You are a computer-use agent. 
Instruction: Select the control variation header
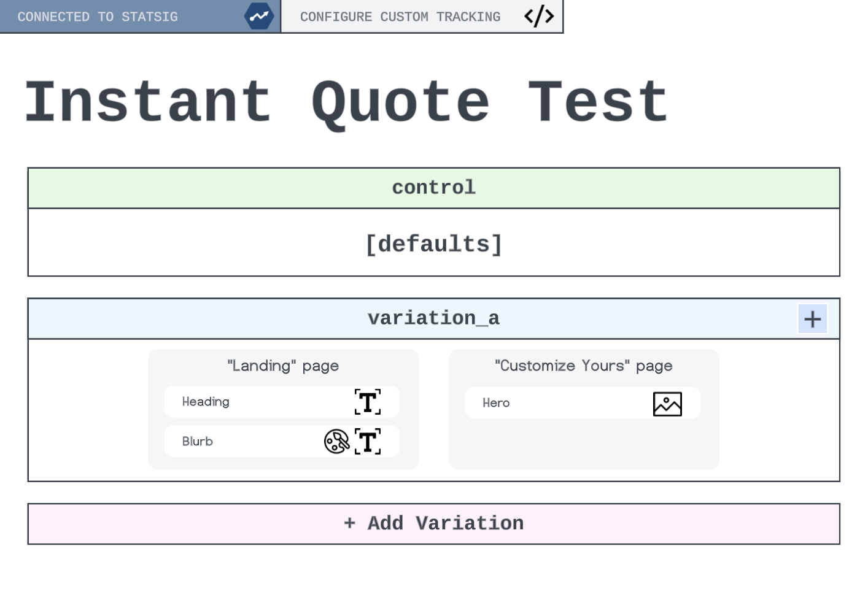(433, 188)
